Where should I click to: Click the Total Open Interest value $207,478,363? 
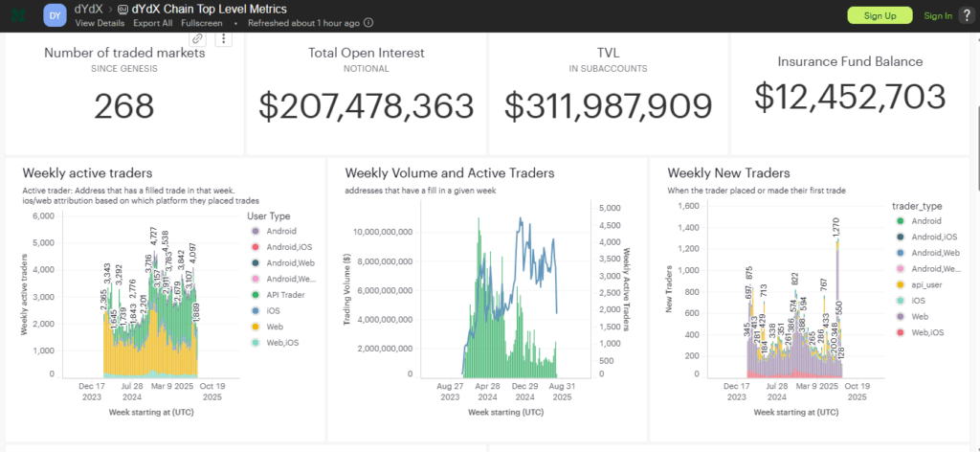click(x=367, y=105)
